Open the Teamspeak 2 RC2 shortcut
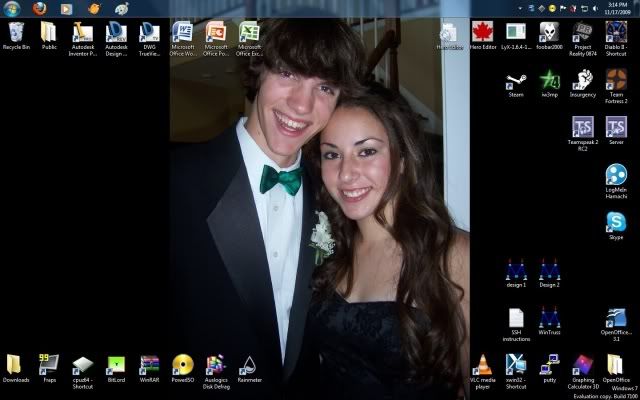 [x=582, y=127]
